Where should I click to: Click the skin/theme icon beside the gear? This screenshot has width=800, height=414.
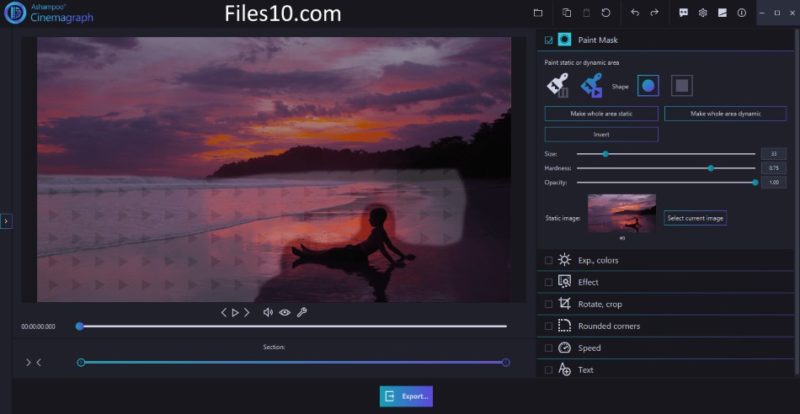(x=722, y=13)
